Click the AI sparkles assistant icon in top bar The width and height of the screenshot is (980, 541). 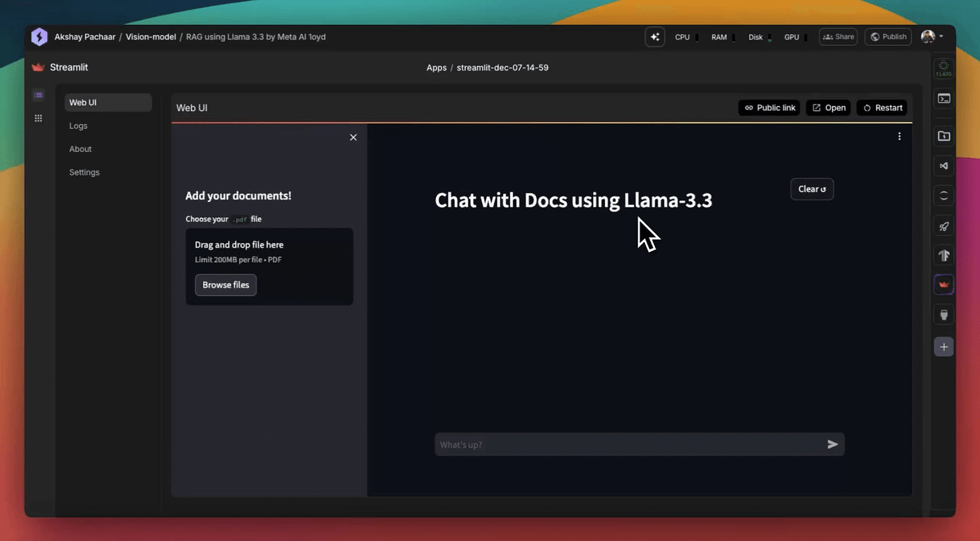coord(655,37)
